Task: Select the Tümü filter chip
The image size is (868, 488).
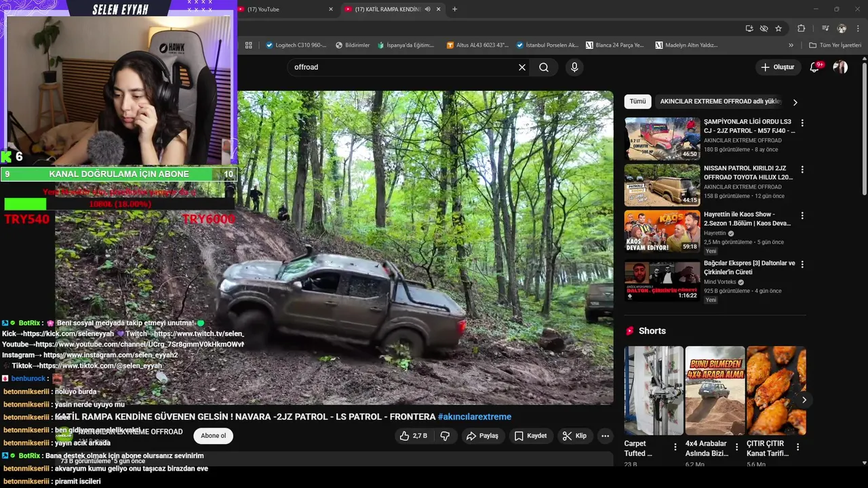Action: [x=637, y=102]
